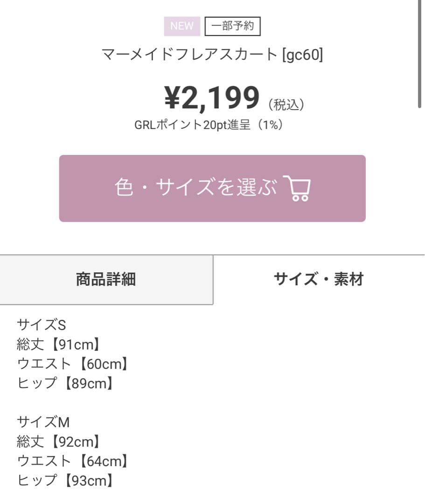The width and height of the screenshot is (425, 504).
Task: Click the ウエスト【64cm】 measurement
Action: (73, 461)
